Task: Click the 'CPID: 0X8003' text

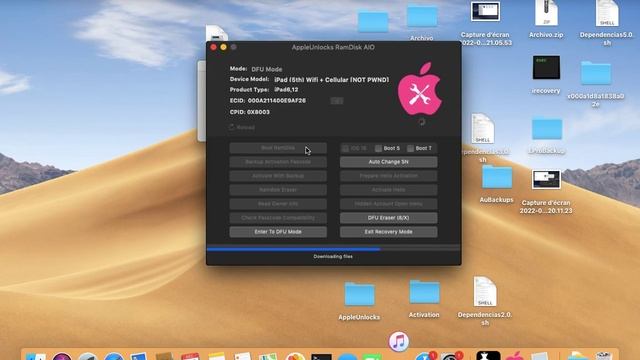Action: click(250, 112)
